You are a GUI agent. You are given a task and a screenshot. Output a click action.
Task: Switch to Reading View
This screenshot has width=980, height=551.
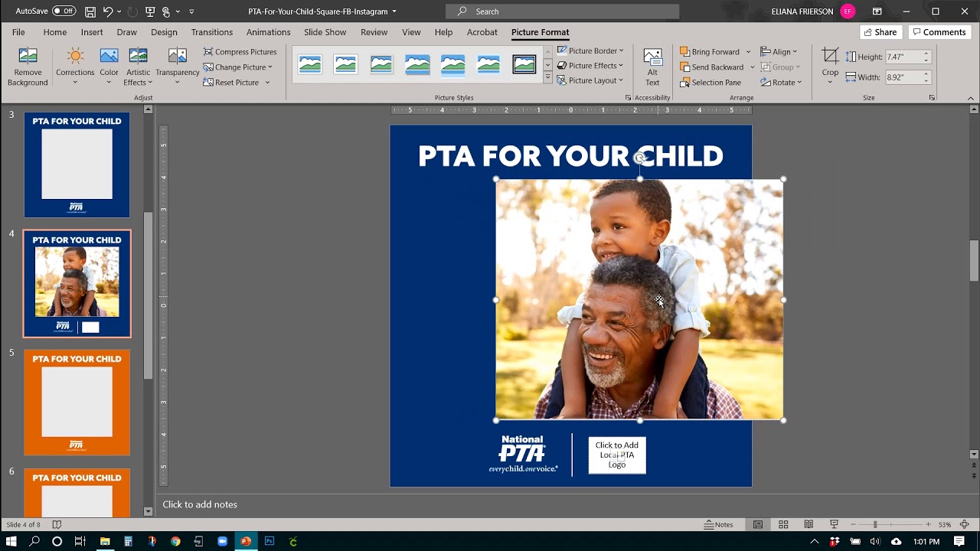click(x=808, y=524)
